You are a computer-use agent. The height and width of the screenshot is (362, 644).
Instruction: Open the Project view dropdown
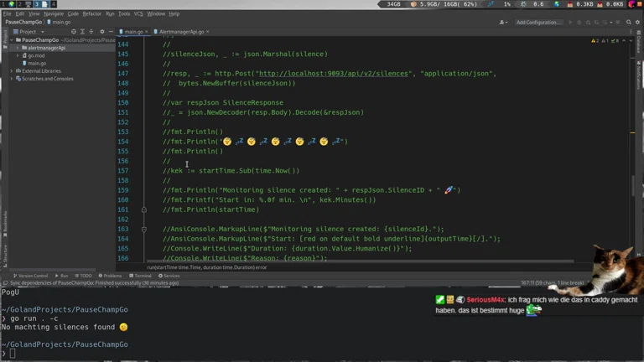click(29, 32)
